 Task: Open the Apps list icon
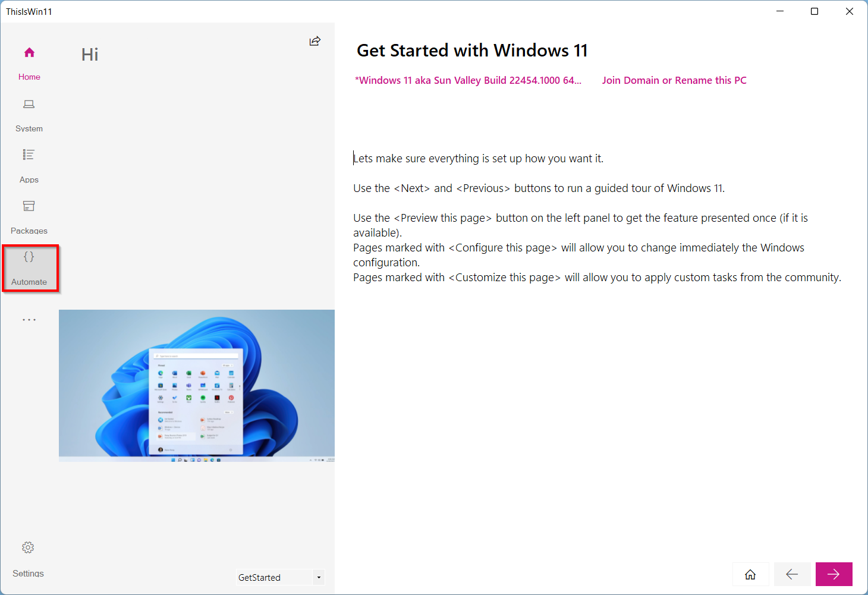click(x=29, y=155)
